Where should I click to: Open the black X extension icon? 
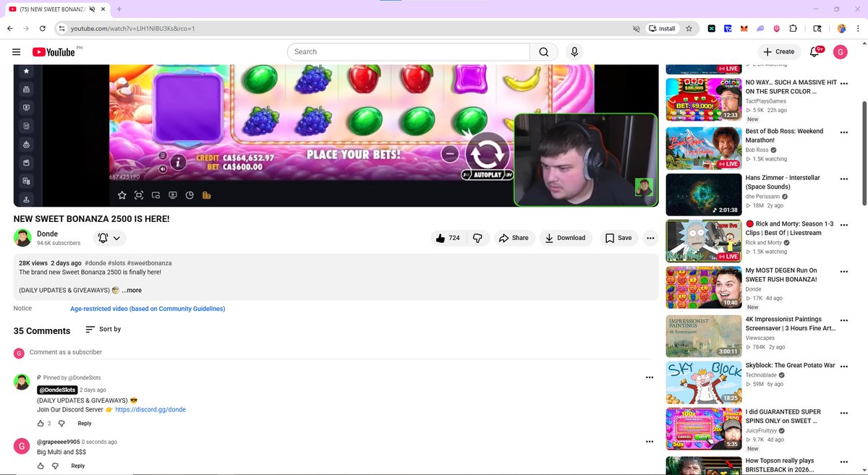[712, 28]
